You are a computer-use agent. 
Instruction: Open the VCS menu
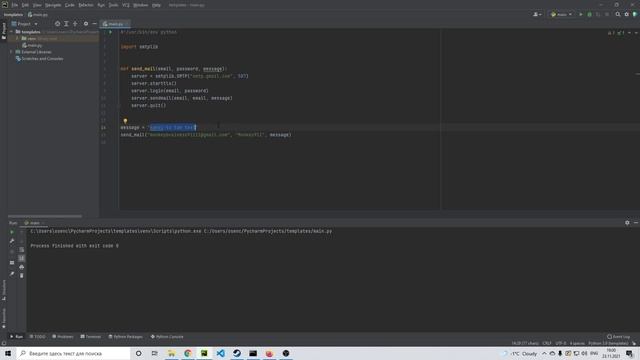pyautogui.click(x=126, y=5)
